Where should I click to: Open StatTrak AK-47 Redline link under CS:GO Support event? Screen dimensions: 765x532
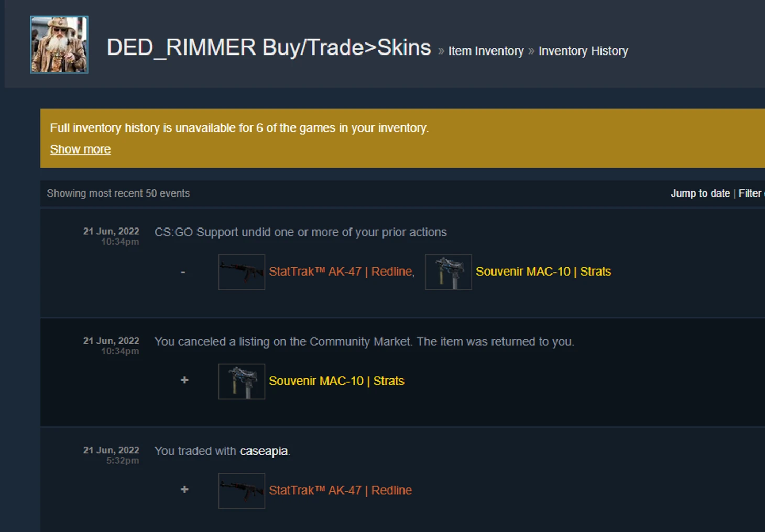pos(342,272)
